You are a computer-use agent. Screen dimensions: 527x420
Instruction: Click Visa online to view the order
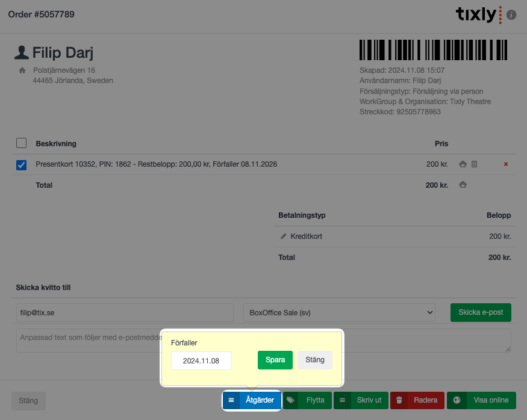481,400
